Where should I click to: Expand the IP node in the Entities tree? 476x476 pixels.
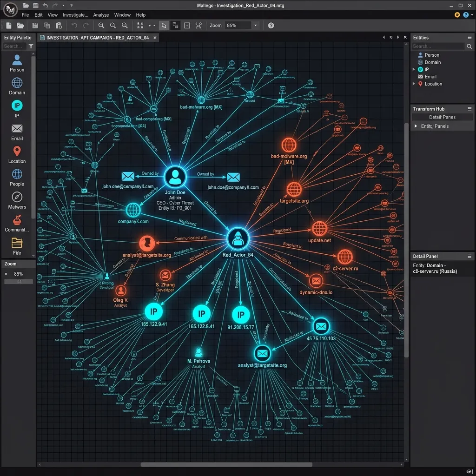[414, 70]
